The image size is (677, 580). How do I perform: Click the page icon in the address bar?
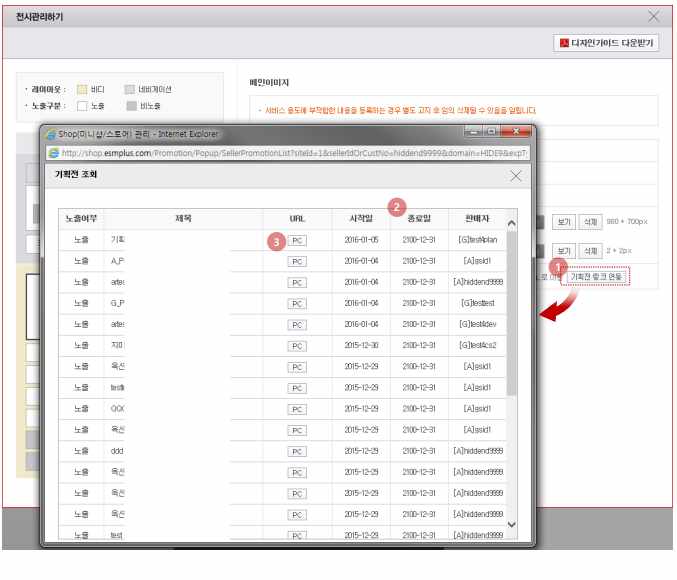pos(54,153)
